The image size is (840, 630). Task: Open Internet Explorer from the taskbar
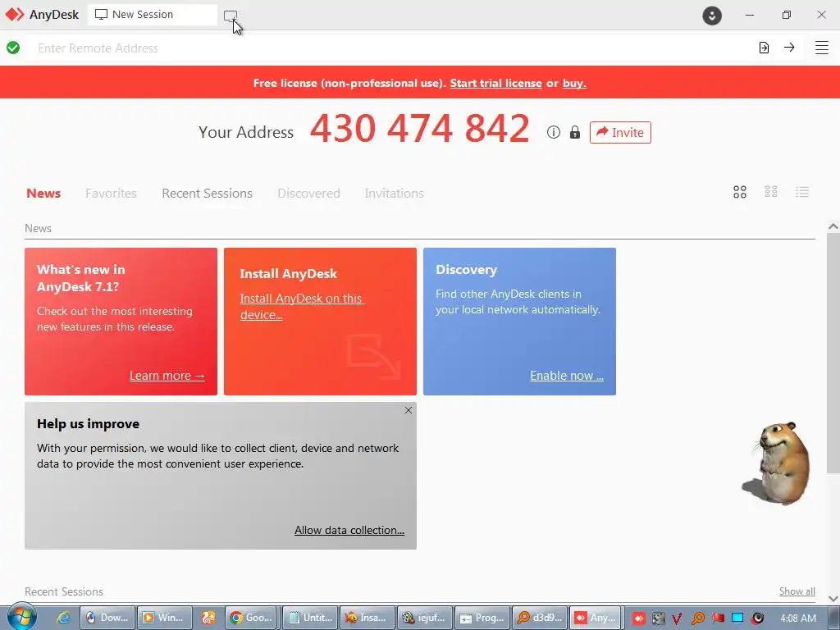(63, 618)
